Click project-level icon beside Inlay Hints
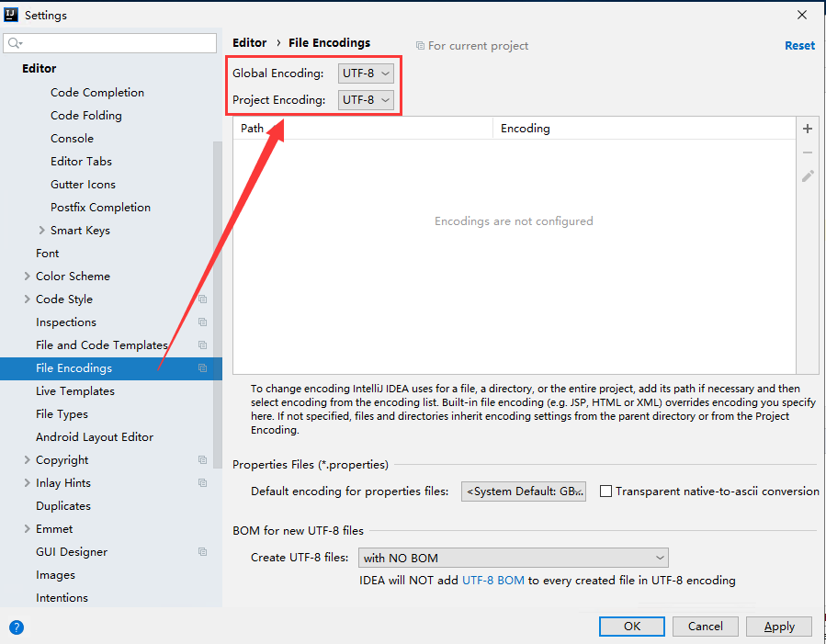This screenshot has height=644, width=826. point(202,483)
